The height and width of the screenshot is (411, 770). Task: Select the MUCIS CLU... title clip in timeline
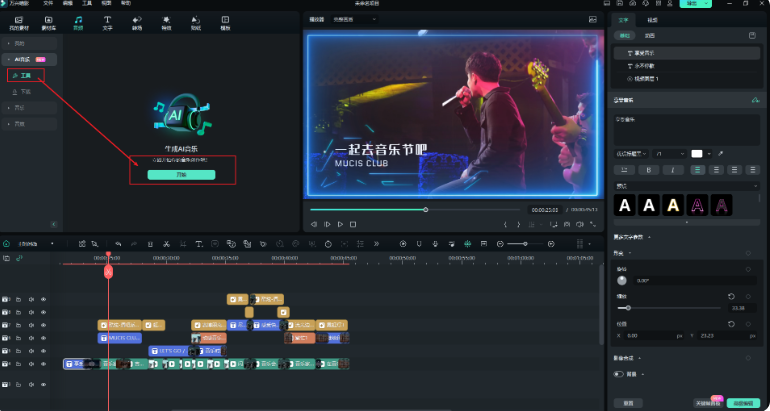[120, 338]
